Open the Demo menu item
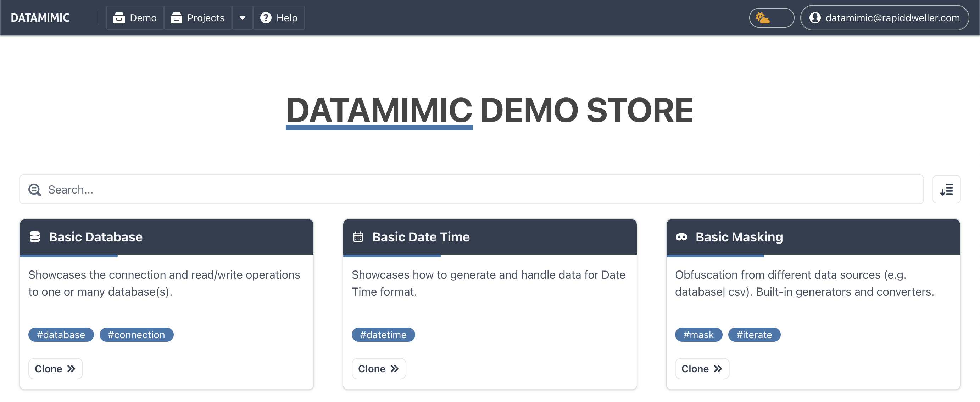Viewport: 980px width, 402px height. point(135,17)
